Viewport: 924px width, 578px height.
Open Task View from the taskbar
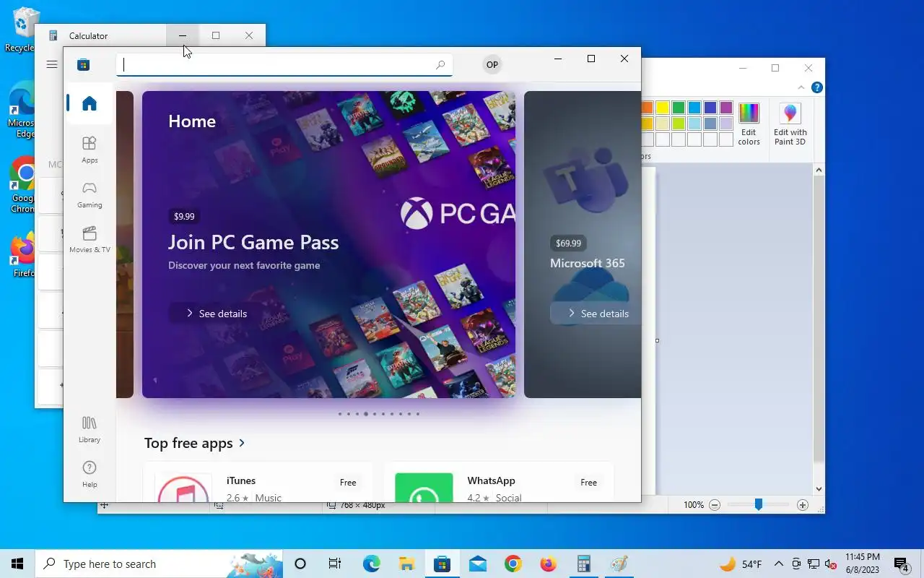pos(335,564)
